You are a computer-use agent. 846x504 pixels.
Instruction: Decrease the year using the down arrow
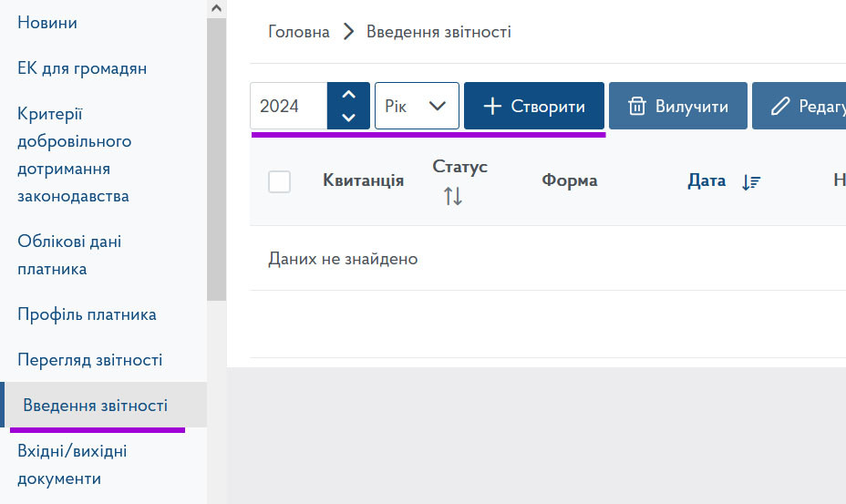click(x=348, y=117)
